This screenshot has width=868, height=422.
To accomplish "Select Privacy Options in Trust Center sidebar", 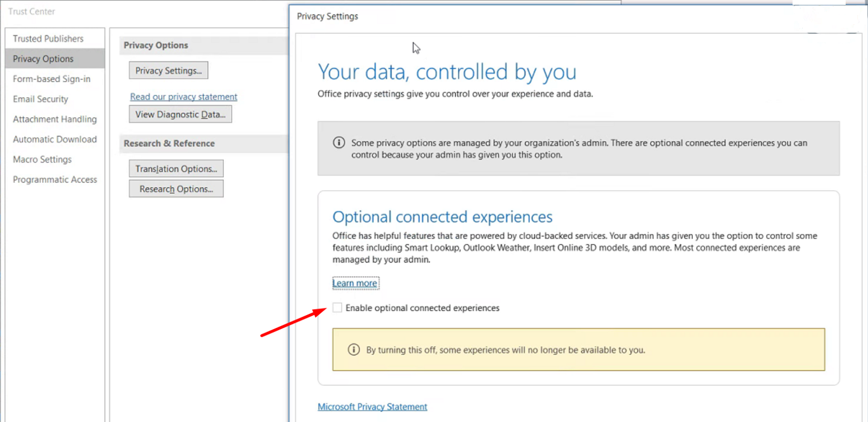I will click(55, 59).
